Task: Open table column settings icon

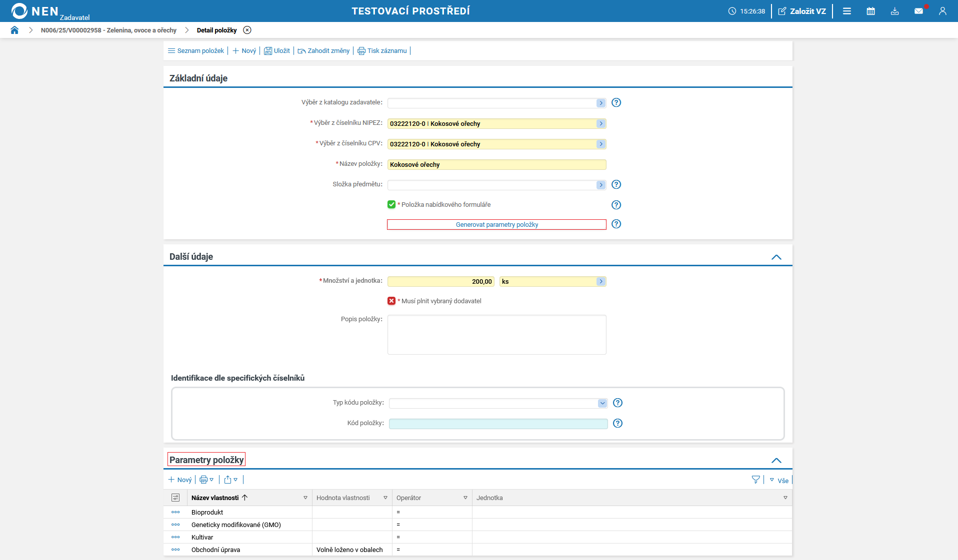Action: (175, 498)
